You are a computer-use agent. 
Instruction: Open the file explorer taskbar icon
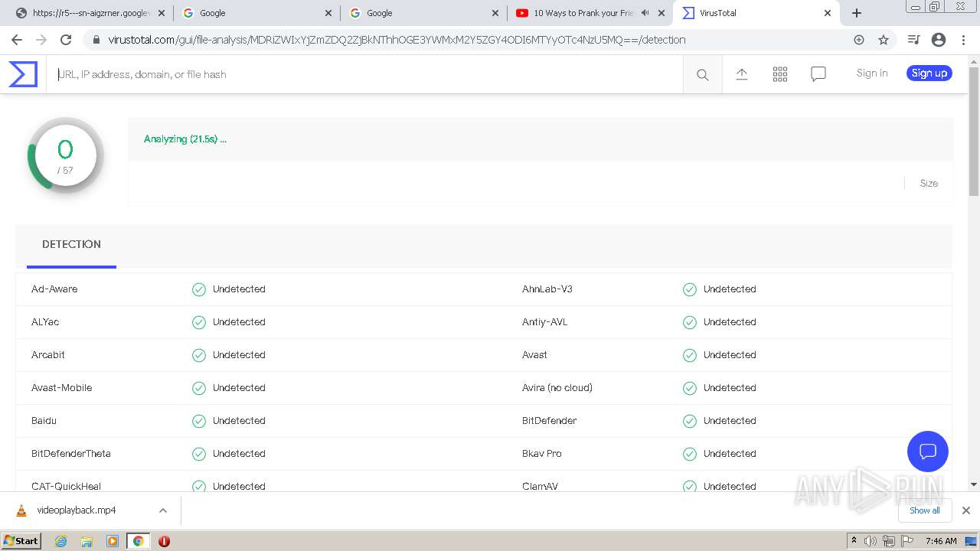tap(87, 541)
